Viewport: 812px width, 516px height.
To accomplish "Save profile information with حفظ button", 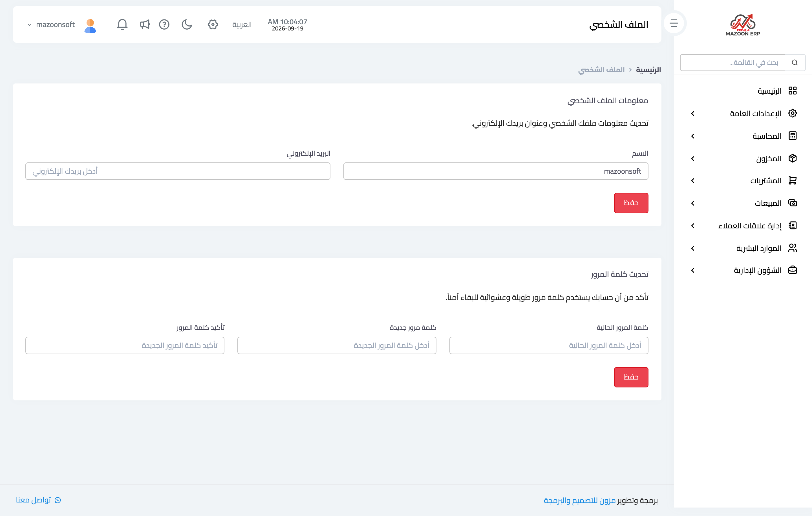I will (x=631, y=203).
